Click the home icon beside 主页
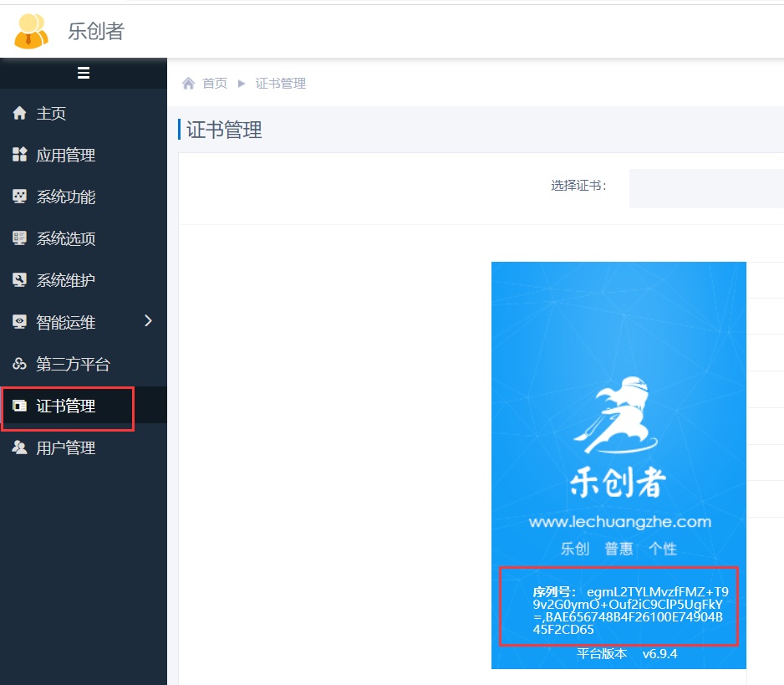This screenshot has width=784, height=685. tap(20, 113)
